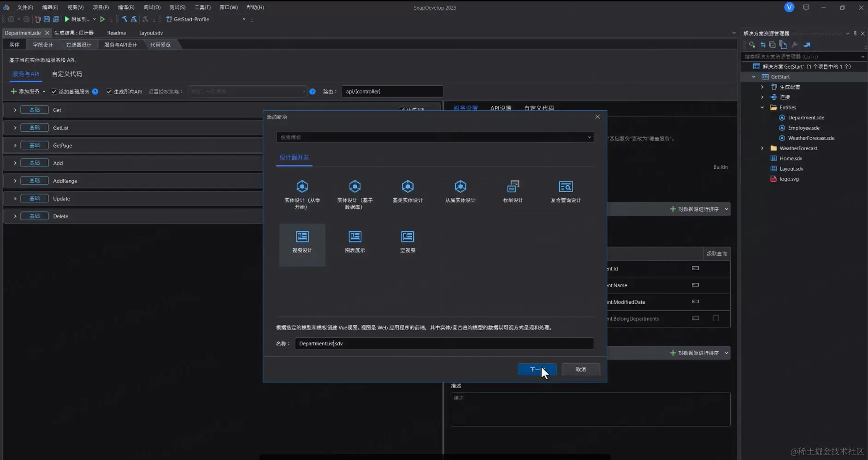This screenshot has width=868, height=460.
Task: Open the 文件(F) menu
Action: pos(25,7)
